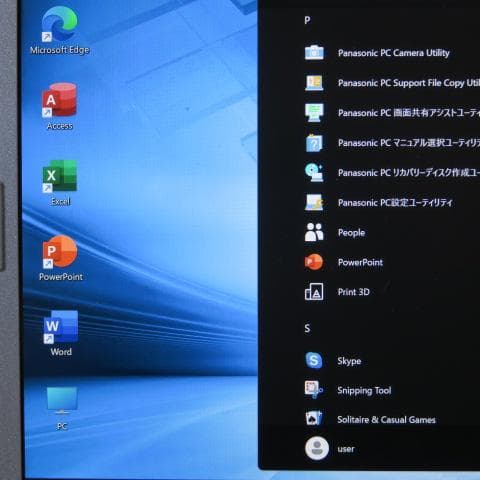Open the Excel desktop shortcut
480x480 pixels.
(60, 183)
